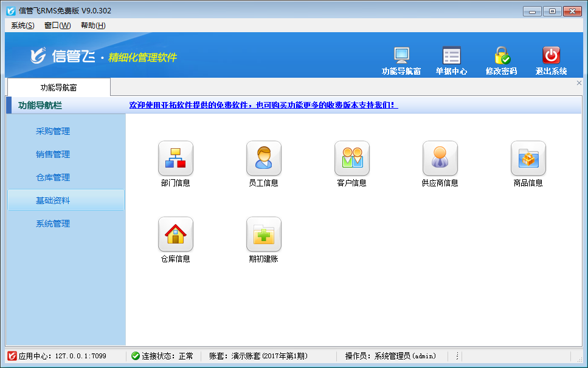Open the 供应商信息 supplier icon
The image size is (588, 368).
pos(440,158)
